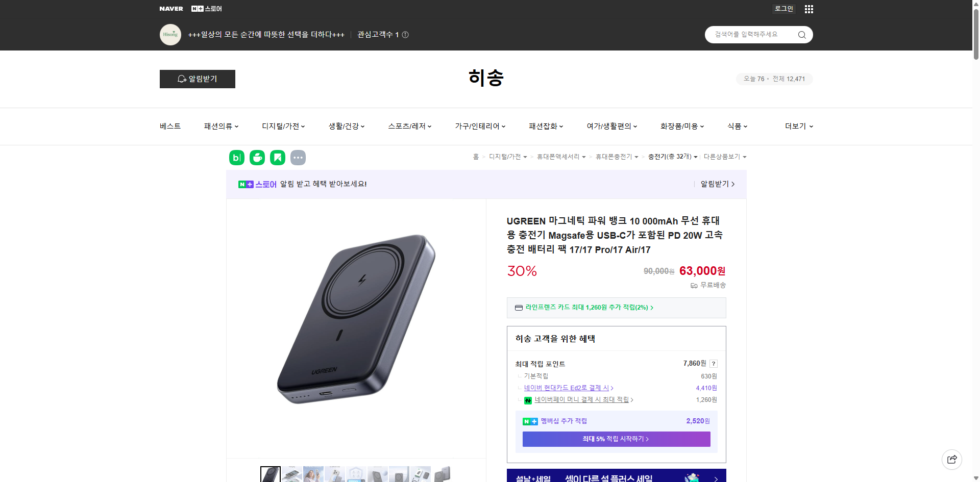Click the search magnifier in the store search bar
Viewport: 980px width, 482px height.
coord(801,35)
